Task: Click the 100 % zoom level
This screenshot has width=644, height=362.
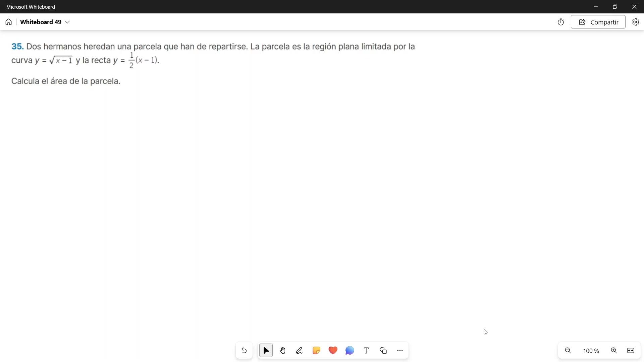Action: coord(591,351)
